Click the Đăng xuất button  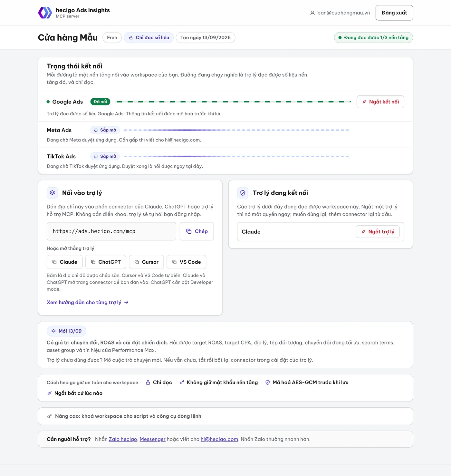pos(394,13)
